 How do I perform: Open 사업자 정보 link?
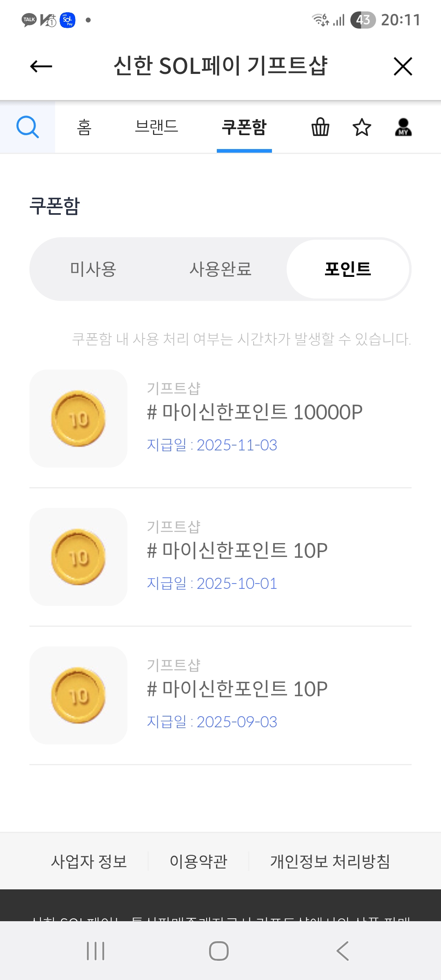point(89,861)
